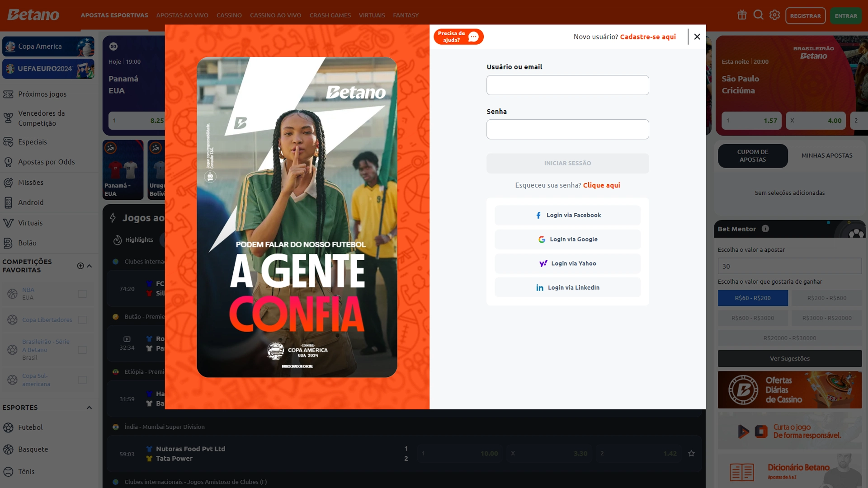868x488 pixels.
Task: Focus the Usuário ou email field
Action: tap(567, 85)
